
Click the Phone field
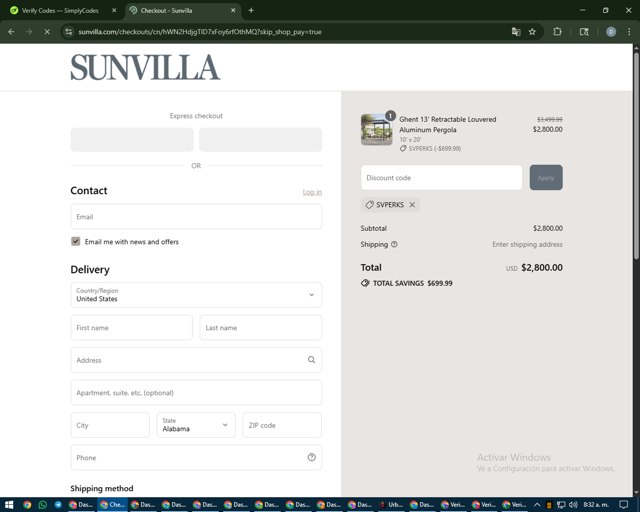[x=196, y=458]
